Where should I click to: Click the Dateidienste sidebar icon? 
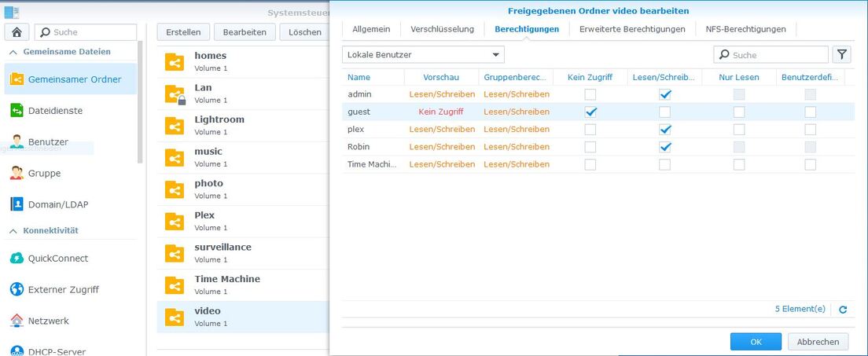pyautogui.click(x=17, y=111)
